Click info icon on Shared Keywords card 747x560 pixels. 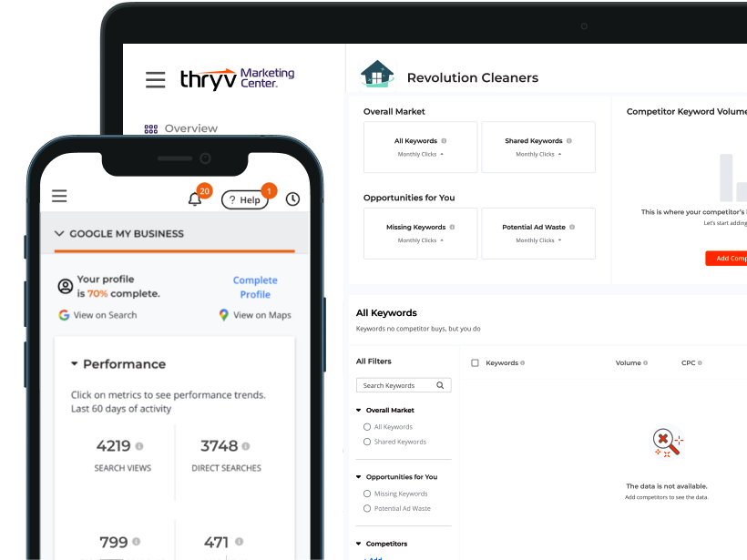[x=569, y=141]
